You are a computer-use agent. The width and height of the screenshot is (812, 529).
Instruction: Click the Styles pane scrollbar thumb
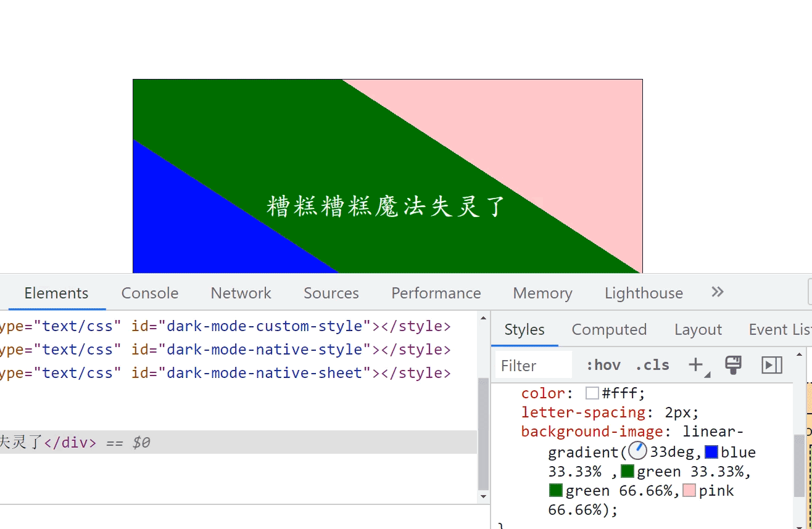coord(800,466)
